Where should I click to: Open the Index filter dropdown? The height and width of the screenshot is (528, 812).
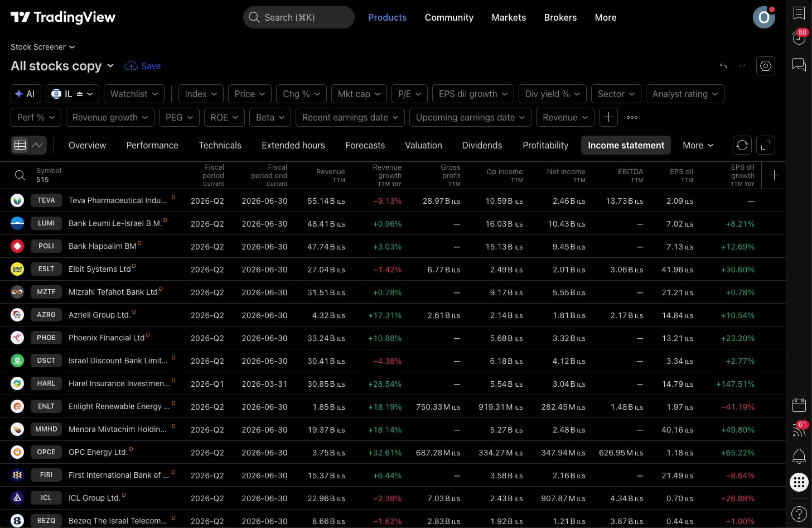201,94
